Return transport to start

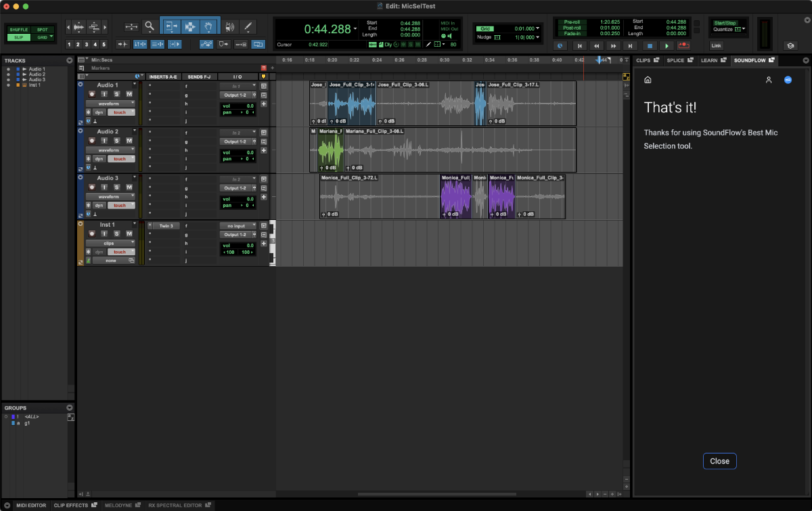pos(579,45)
